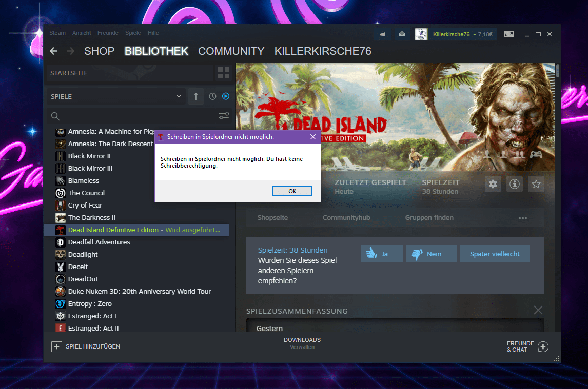Open Freunde & Chat icon
Viewport: 588px width, 389px height.
543,346
